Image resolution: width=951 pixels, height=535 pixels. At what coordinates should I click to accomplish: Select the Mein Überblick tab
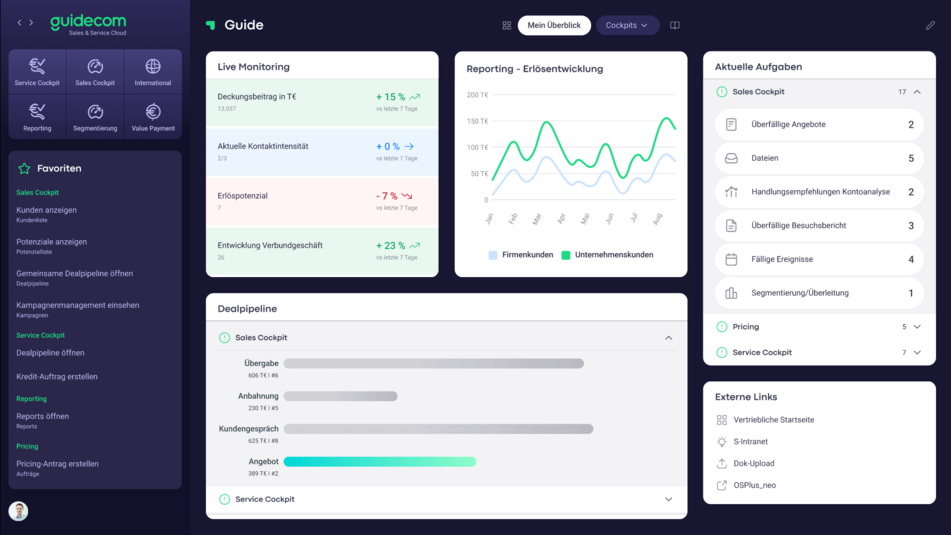[x=554, y=26]
